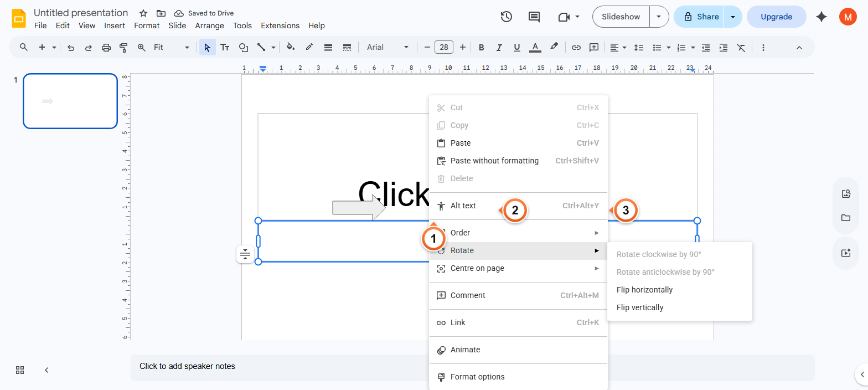This screenshot has height=390, width=868.
Task: Open the Border dash options
Action: (x=347, y=48)
